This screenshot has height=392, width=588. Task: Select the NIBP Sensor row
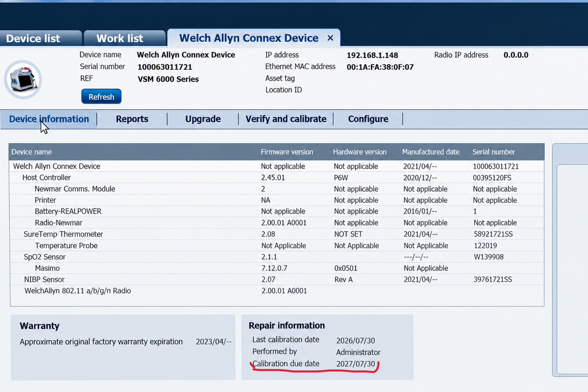point(276,279)
